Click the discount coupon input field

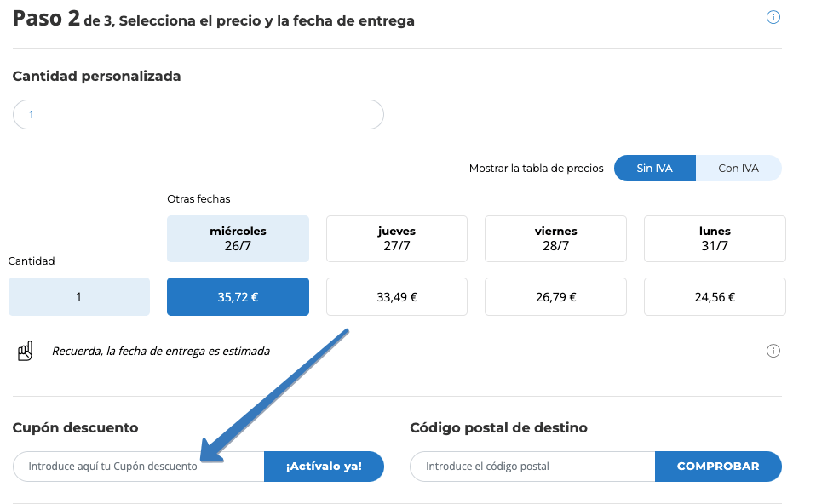pos(136,466)
